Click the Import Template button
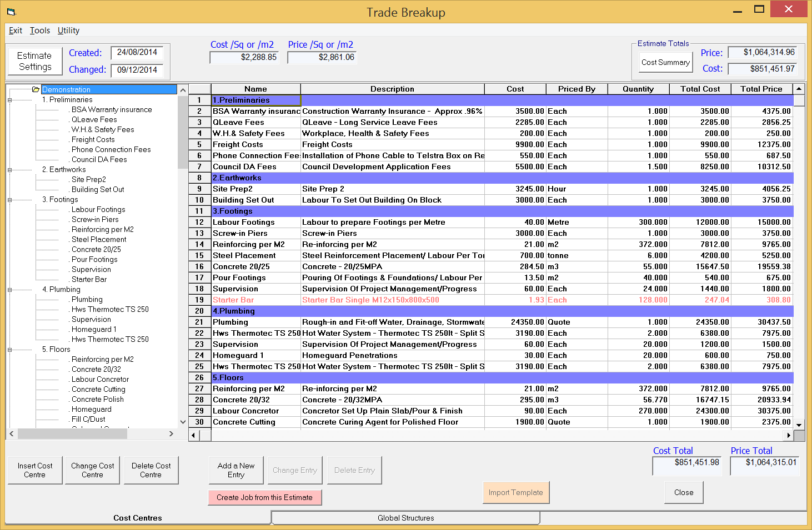Viewport: 812px width, 530px height. [516, 492]
